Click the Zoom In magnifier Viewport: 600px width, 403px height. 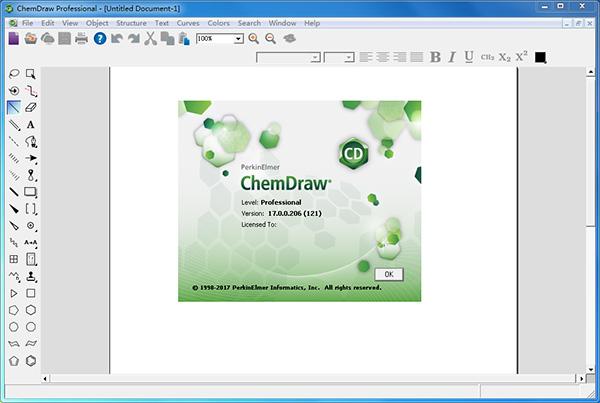(x=253, y=38)
